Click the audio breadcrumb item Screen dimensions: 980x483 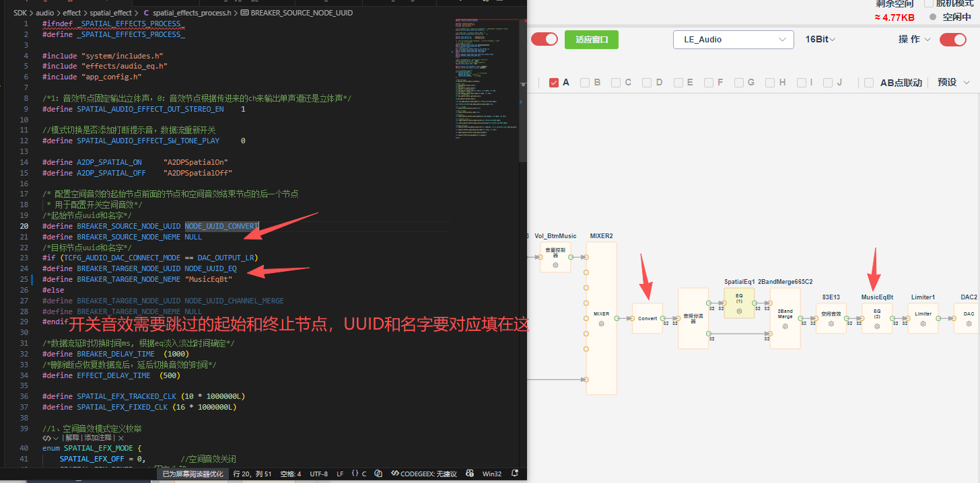(44, 13)
